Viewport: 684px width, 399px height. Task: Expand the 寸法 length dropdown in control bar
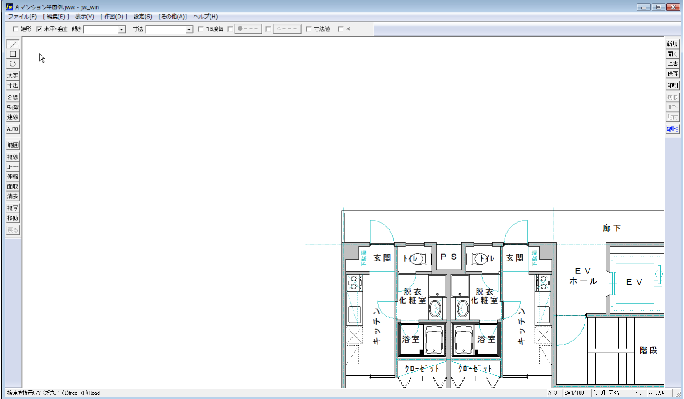pyautogui.click(x=189, y=29)
